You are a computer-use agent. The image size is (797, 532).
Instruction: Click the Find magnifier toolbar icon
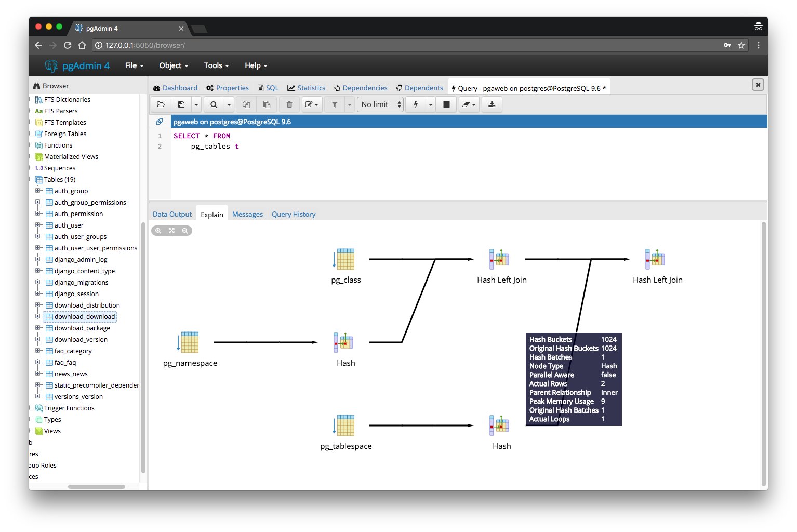[214, 104]
